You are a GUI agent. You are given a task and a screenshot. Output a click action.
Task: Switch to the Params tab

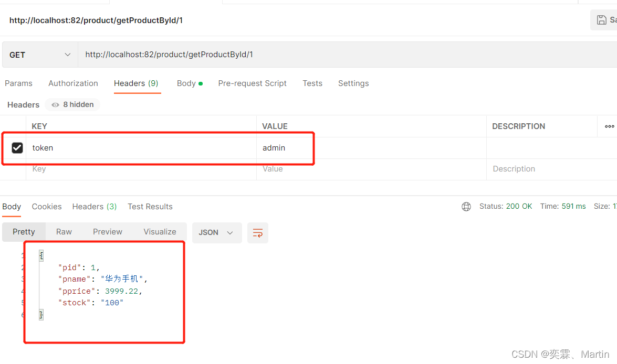click(x=18, y=83)
